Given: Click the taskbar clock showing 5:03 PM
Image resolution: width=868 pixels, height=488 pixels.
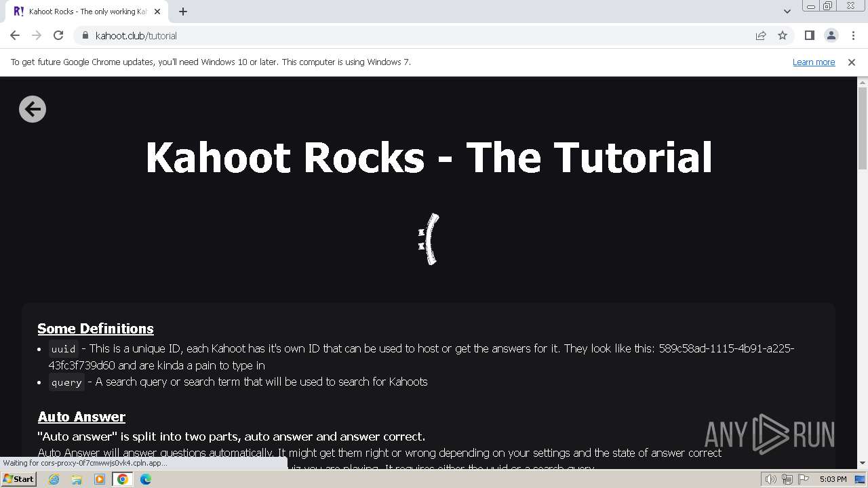Looking at the screenshot, I should coord(833,479).
